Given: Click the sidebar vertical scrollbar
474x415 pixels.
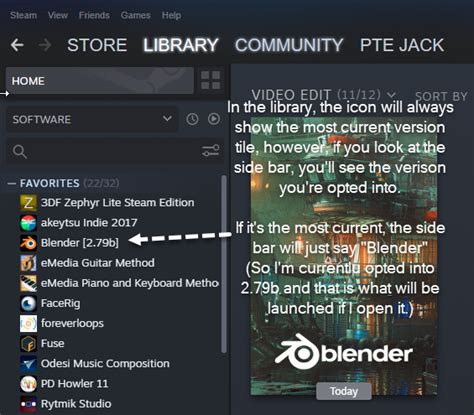Looking at the screenshot, I should coord(224,264).
